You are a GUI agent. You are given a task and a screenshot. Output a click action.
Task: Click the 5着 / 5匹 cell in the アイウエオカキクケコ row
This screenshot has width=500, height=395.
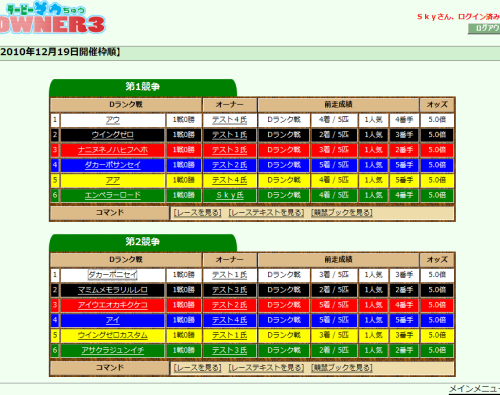334,305
